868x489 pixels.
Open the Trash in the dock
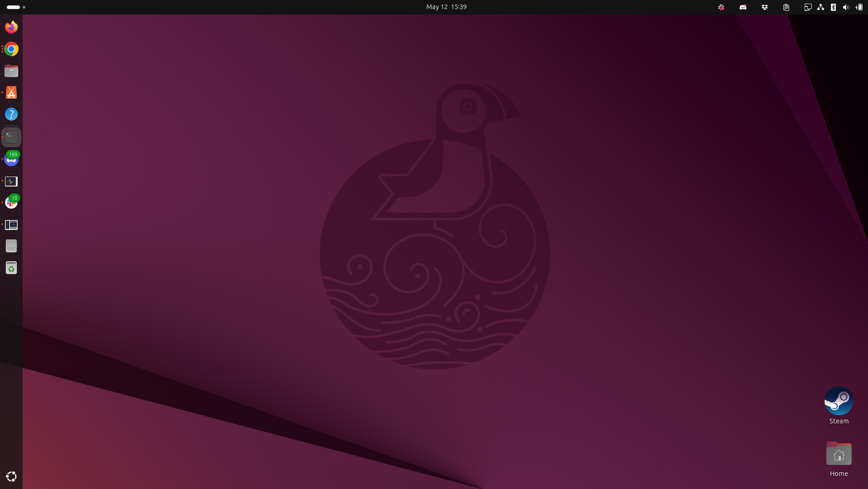pyautogui.click(x=11, y=268)
